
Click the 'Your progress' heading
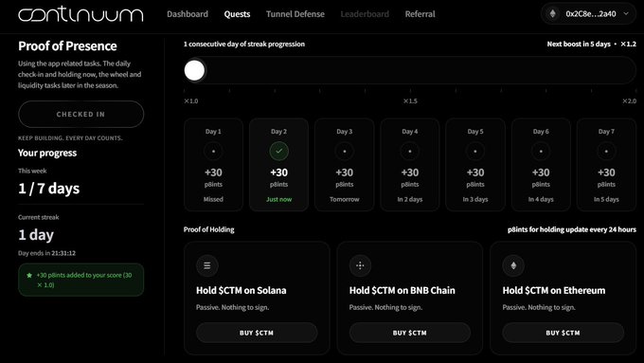pyautogui.click(x=47, y=153)
